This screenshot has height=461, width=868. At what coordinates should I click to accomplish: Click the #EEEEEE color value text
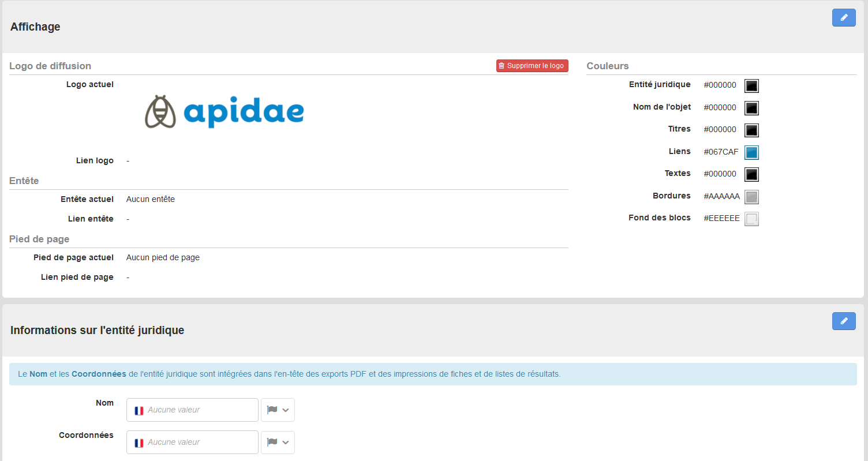721,218
